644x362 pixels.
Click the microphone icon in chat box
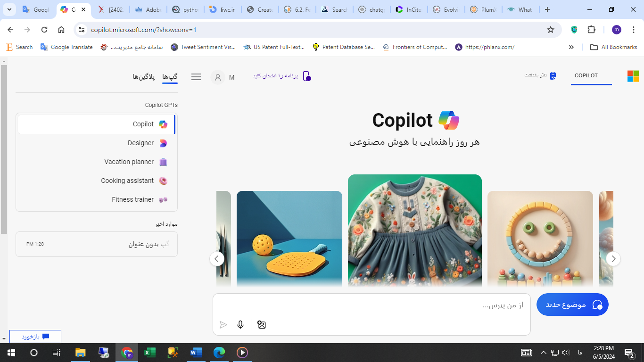240,325
